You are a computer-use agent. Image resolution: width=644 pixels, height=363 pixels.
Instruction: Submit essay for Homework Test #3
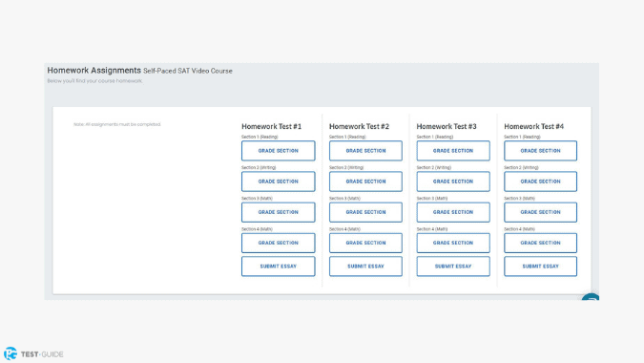click(453, 267)
